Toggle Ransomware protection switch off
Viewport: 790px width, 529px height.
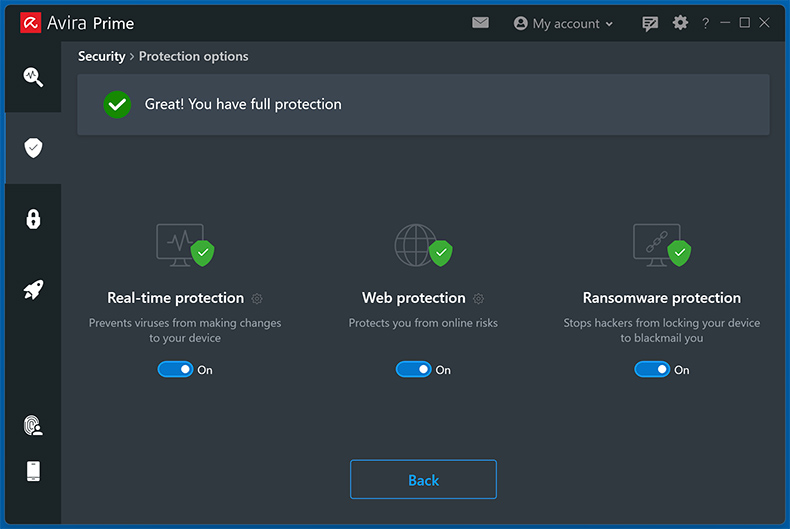click(652, 369)
